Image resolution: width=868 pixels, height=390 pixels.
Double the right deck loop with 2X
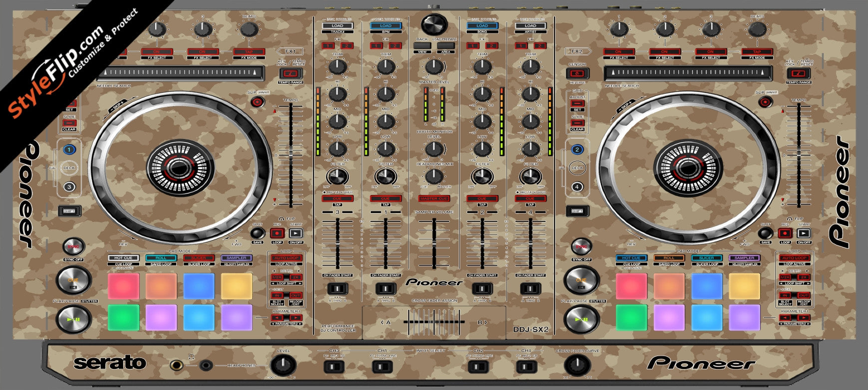803,277
